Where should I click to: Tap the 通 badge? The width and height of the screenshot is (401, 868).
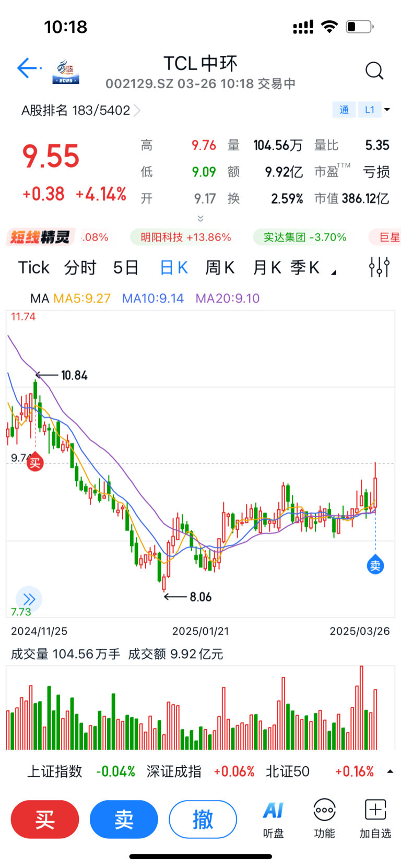344,110
